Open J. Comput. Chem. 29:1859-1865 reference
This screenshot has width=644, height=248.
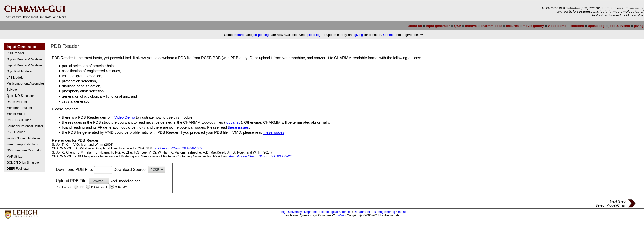point(178,148)
